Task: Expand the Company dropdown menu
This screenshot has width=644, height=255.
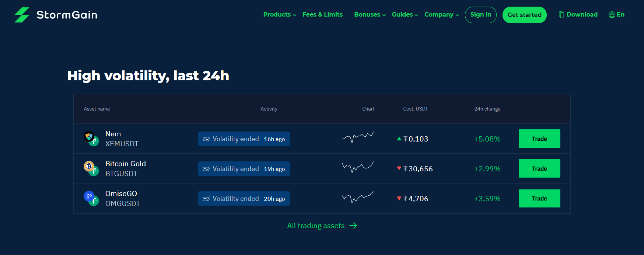Action: 442,14
